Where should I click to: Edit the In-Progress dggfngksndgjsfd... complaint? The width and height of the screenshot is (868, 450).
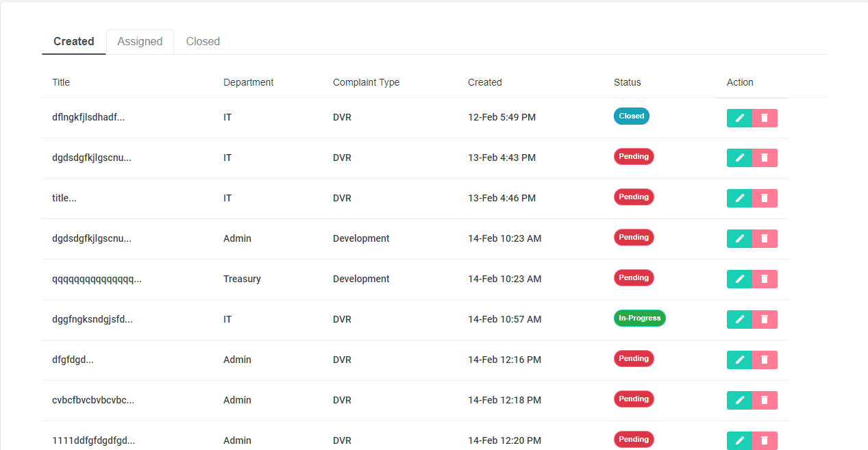(x=739, y=320)
